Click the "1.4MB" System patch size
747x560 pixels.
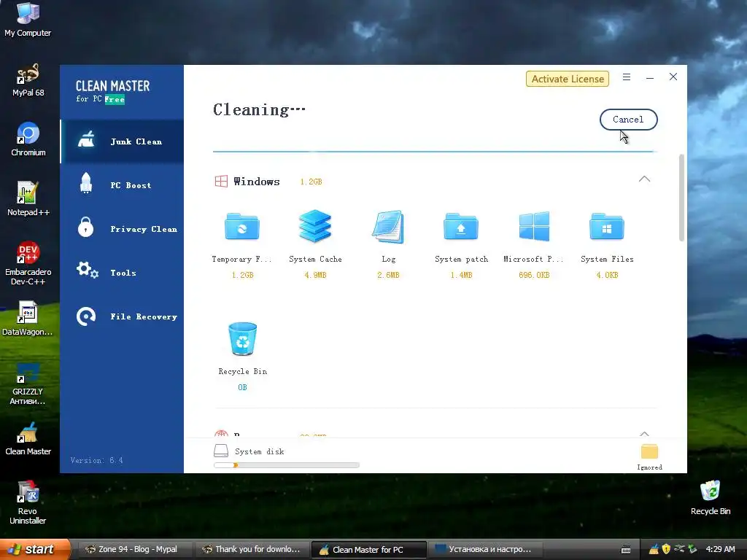click(461, 275)
